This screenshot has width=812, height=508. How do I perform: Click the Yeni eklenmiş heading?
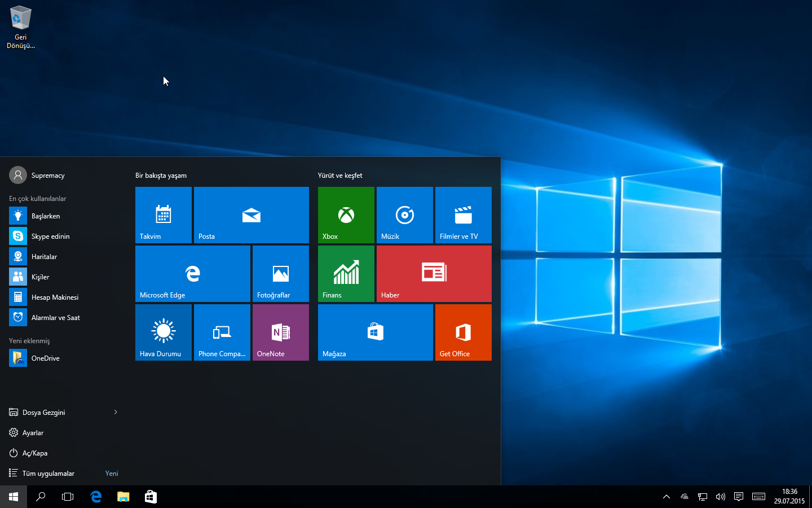(x=29, y=341)
